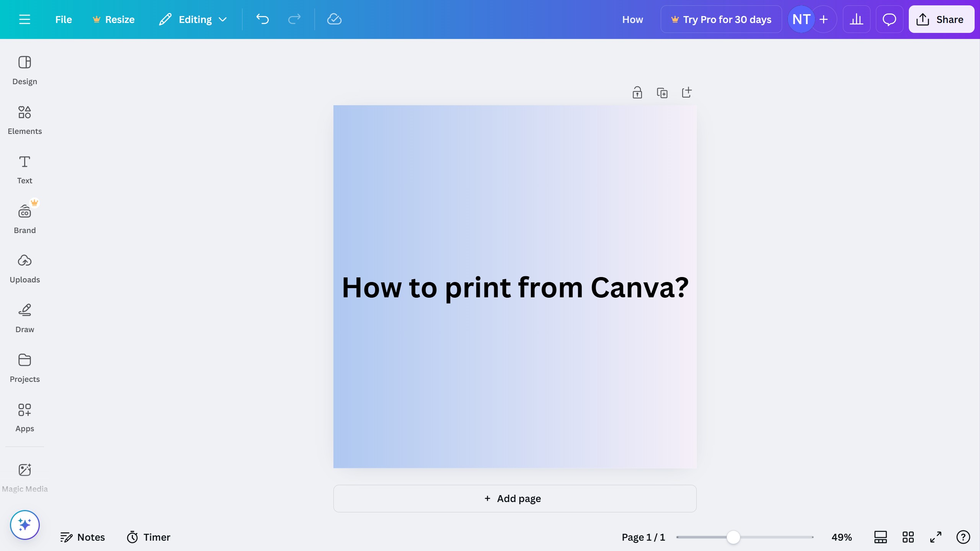Viewport: 980px width, 551px height.
Task: Click Add page below the canvas
Action: coord(514,498)
